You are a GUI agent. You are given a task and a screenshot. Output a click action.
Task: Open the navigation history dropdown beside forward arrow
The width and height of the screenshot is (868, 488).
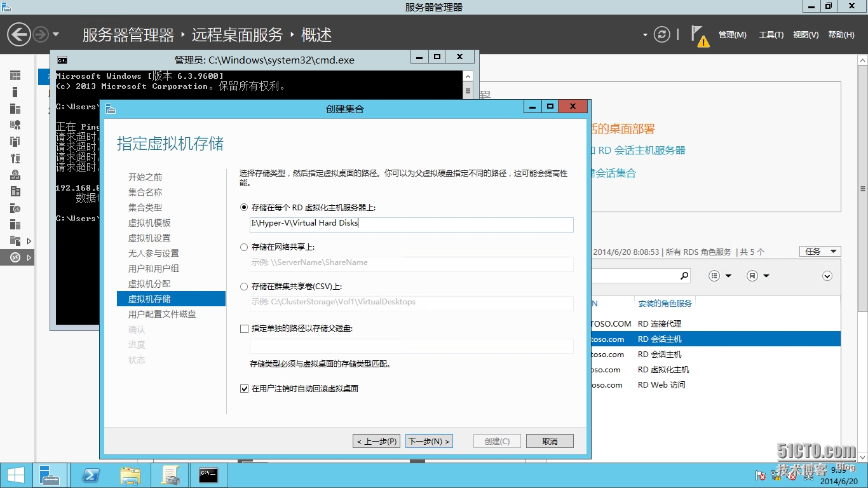tap(56, 34)
